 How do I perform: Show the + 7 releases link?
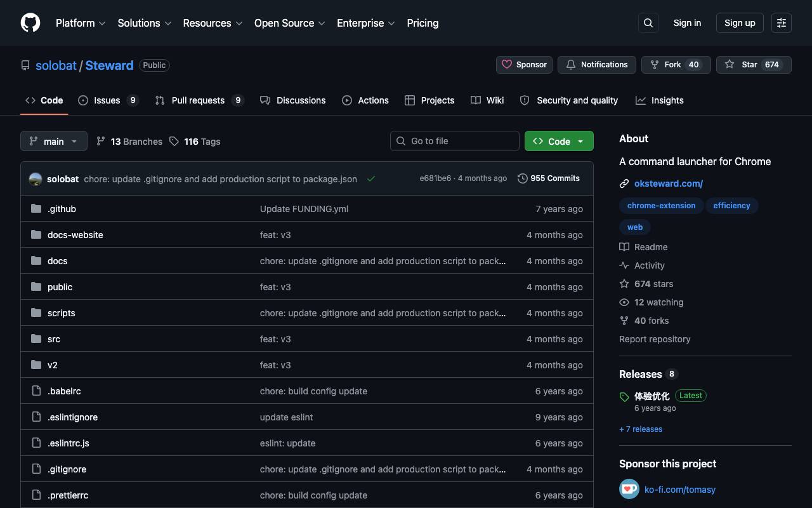(x=641, y=429)
